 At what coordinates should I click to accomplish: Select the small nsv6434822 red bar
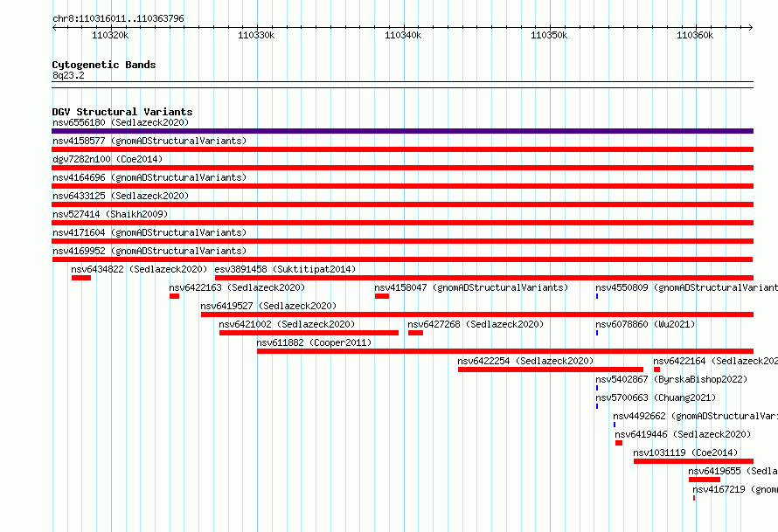pos(81,278)
